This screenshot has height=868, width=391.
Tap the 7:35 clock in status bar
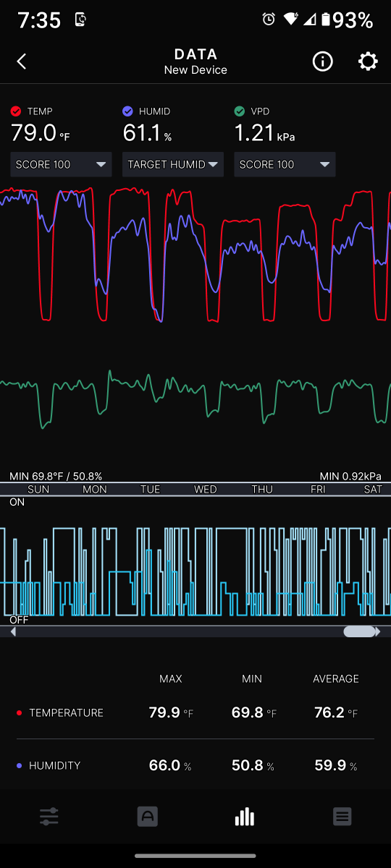[x=39, y=20]
